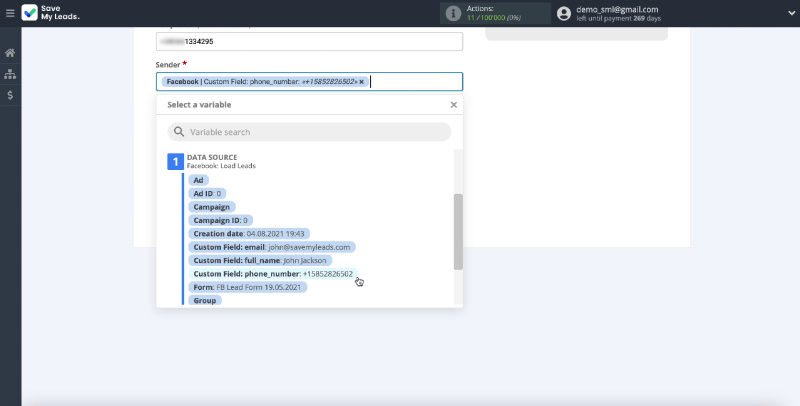Select the Custom Field: full_name variable

tap(260, 260)
